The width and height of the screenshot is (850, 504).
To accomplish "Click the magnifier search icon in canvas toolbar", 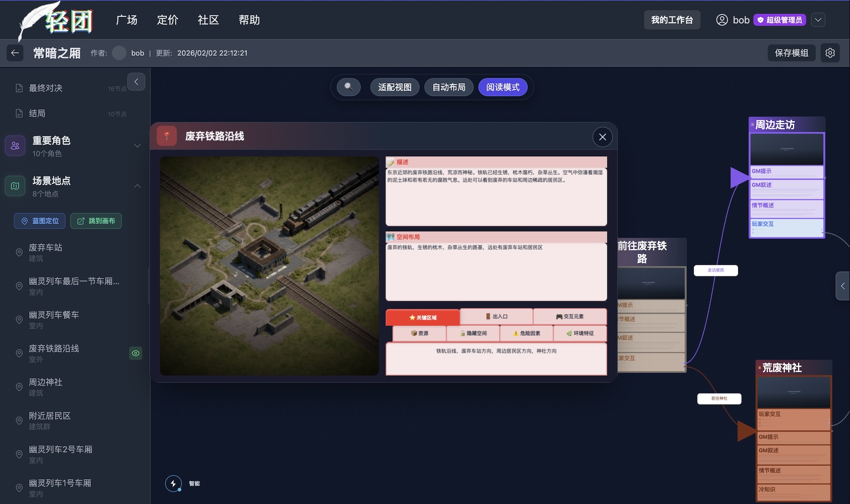I will point(349,87).
